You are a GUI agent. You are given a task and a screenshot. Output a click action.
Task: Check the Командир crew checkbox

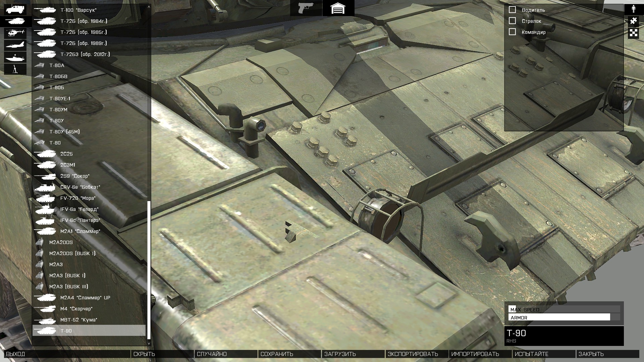pos(512,32)
